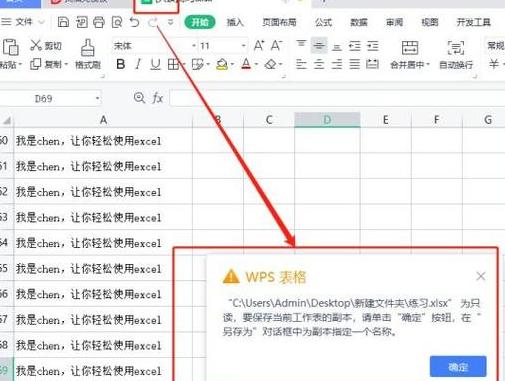Click the Merge and Center icon

[x=410, y=48]
